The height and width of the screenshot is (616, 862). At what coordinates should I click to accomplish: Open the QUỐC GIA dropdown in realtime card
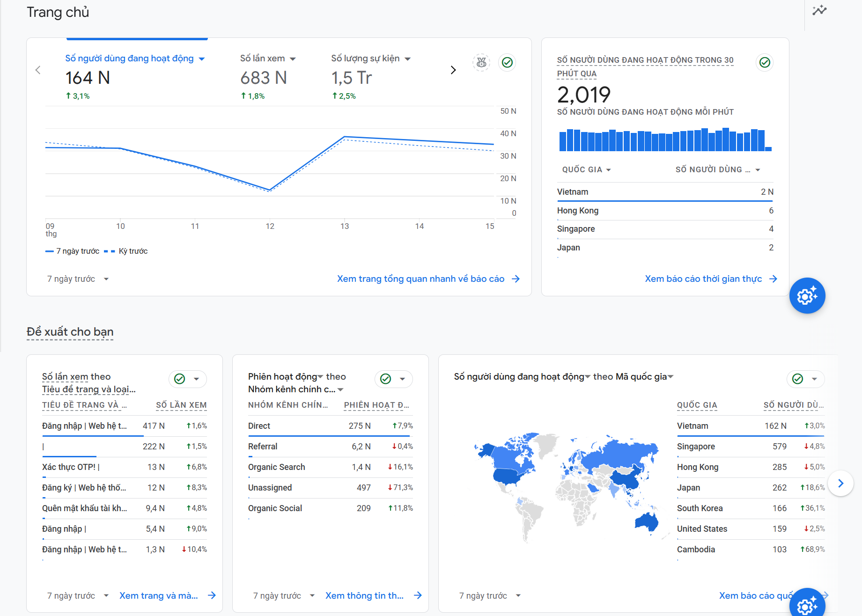tap(586, 169)
